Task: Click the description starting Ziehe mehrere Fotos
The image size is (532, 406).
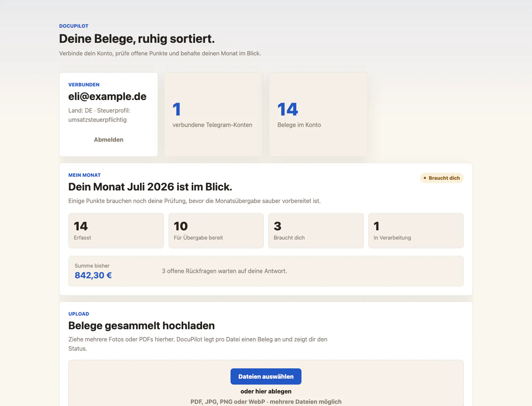Action: pos(198,344)
